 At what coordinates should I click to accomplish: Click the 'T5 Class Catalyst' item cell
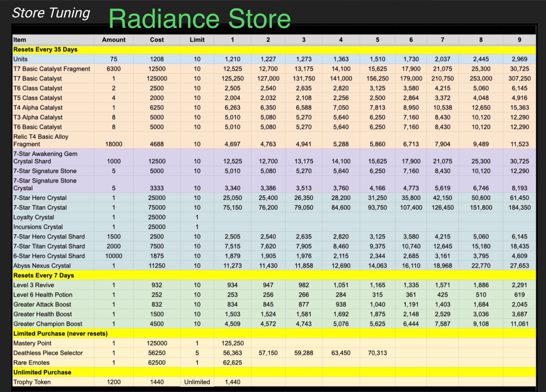53,98
